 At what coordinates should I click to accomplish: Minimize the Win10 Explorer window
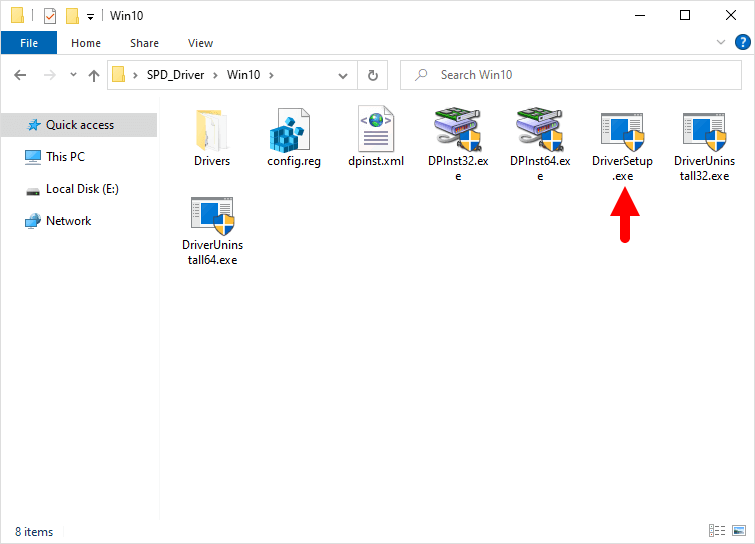pyautogui.click(x=640, y=15)
